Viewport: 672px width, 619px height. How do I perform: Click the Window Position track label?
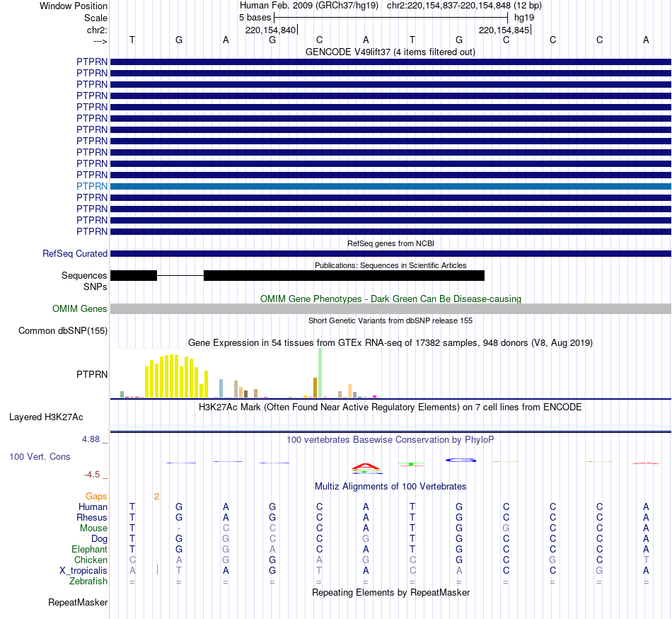(x=74, y=6)
